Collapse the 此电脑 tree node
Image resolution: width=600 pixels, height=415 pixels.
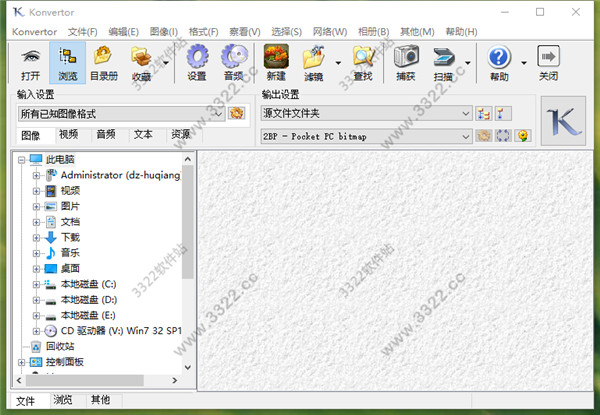[22, 160]
